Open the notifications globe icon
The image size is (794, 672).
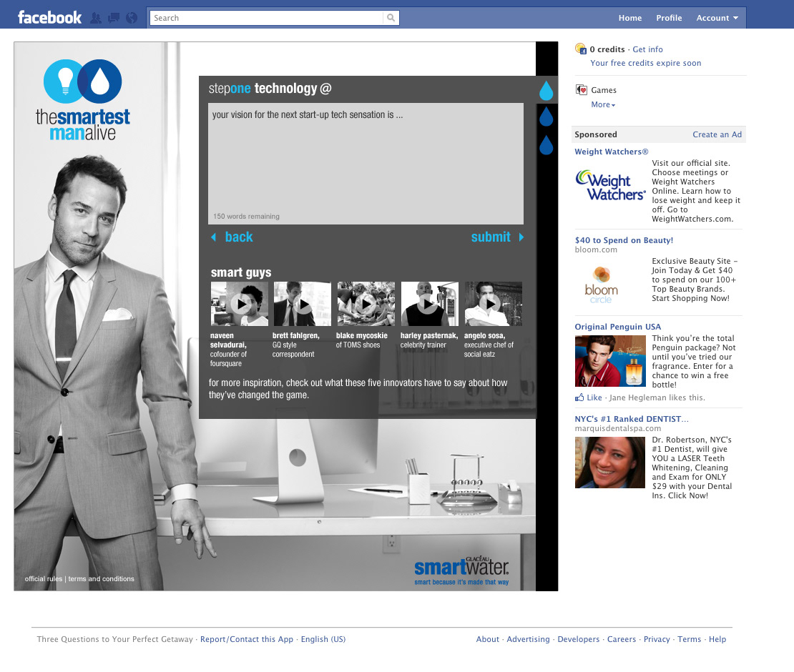point(131,18)
